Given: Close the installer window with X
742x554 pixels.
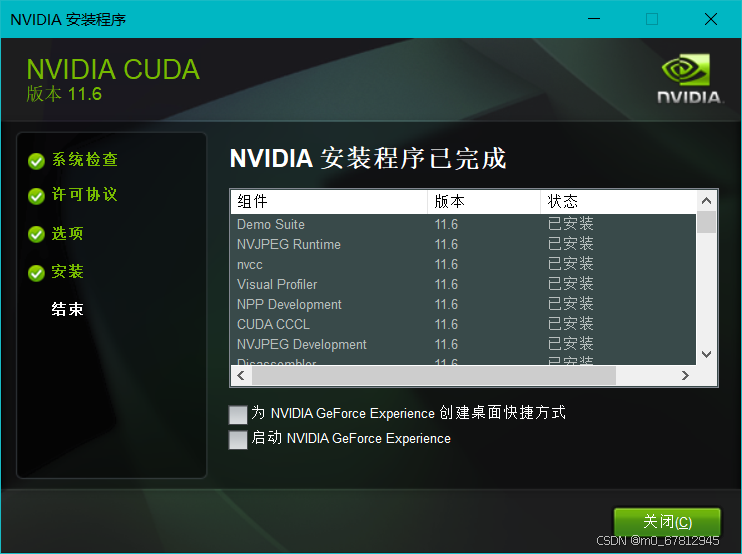Looking at the screenshot, I should click(711, 19).
